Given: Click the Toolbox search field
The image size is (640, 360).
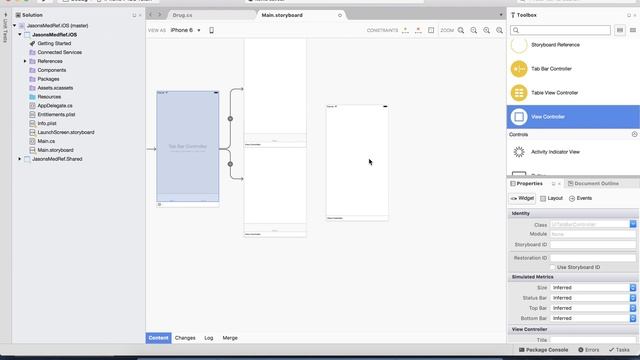Looking at the screenshot, I should [x=560, y=30].
